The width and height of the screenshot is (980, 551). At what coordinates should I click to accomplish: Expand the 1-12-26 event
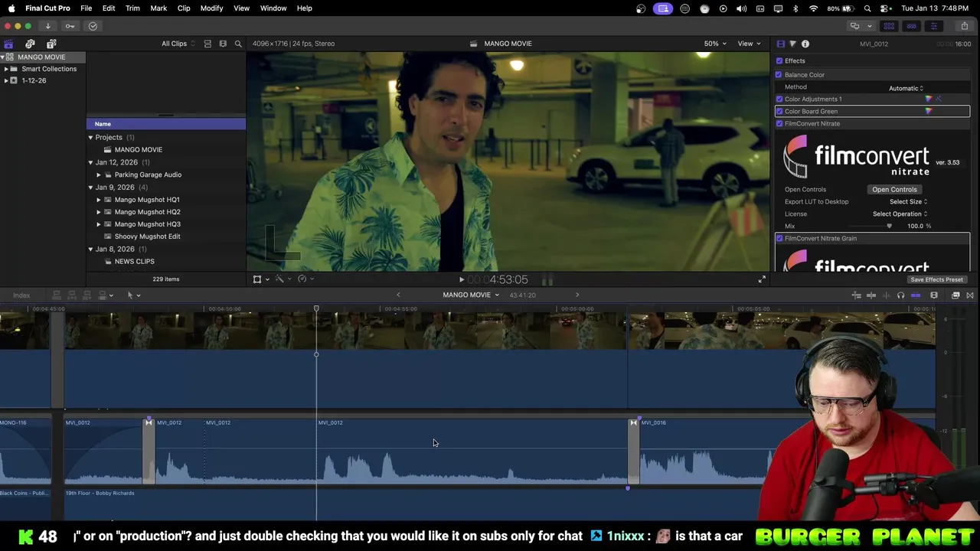click(x=6, y=80)
